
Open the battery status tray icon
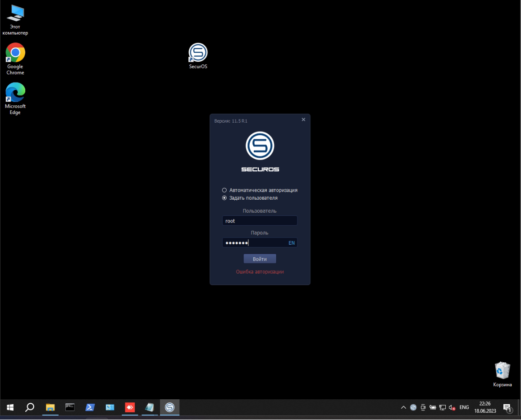433,407
